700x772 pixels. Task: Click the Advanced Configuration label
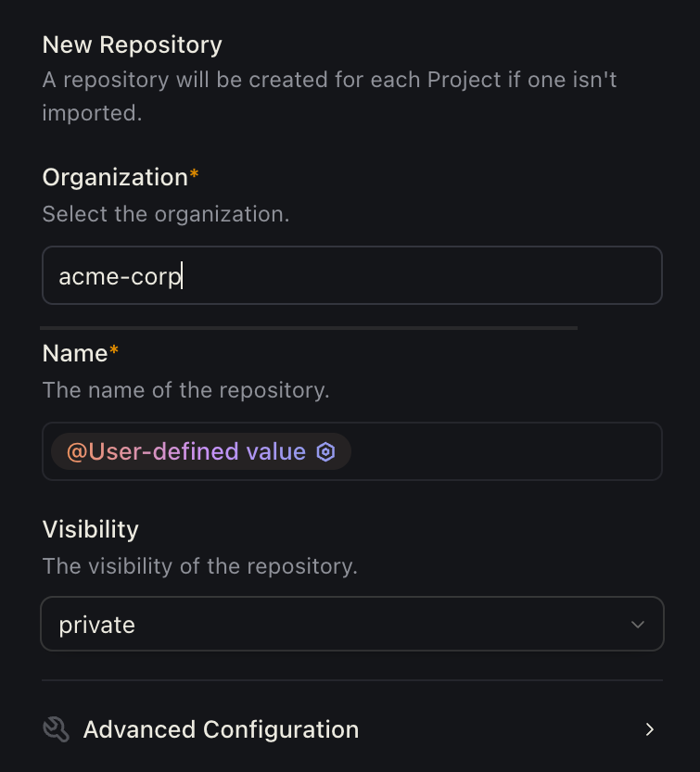point(221,729)
